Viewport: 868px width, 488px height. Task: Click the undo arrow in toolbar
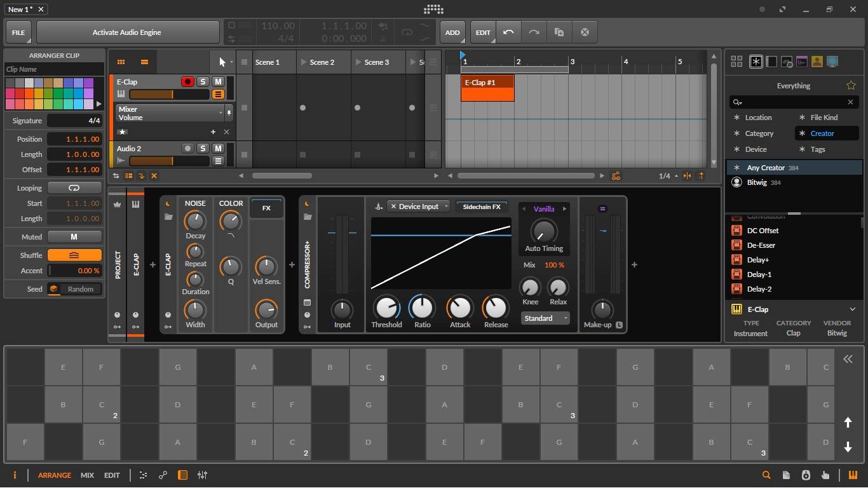tap(508, 32)
